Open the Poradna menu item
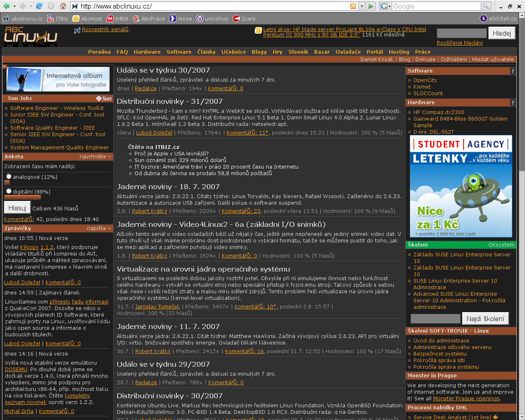Image resolution: width=525 pixels, height=420 pixels. pyautogui.click(x=99, y=52)
